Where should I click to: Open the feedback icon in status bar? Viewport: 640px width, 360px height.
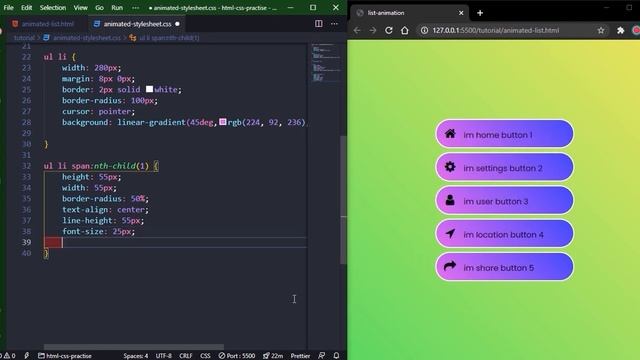[x=322, y=356]
